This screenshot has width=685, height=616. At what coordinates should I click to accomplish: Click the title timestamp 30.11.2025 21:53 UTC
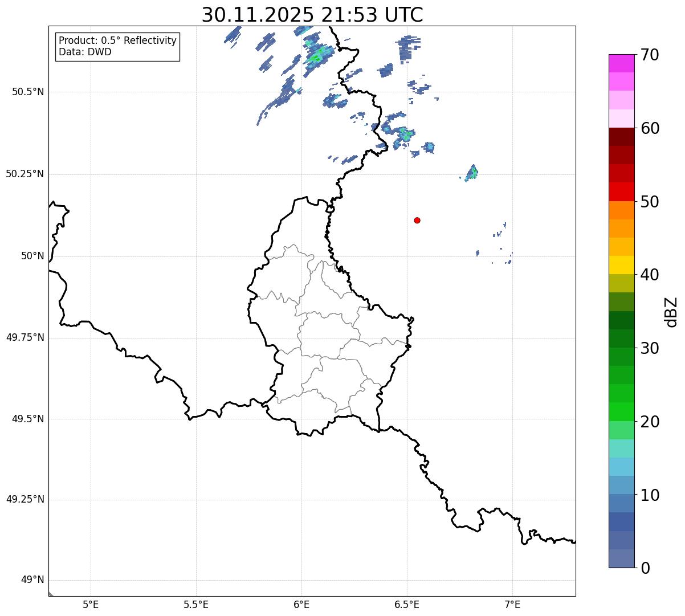pos(312,15)
